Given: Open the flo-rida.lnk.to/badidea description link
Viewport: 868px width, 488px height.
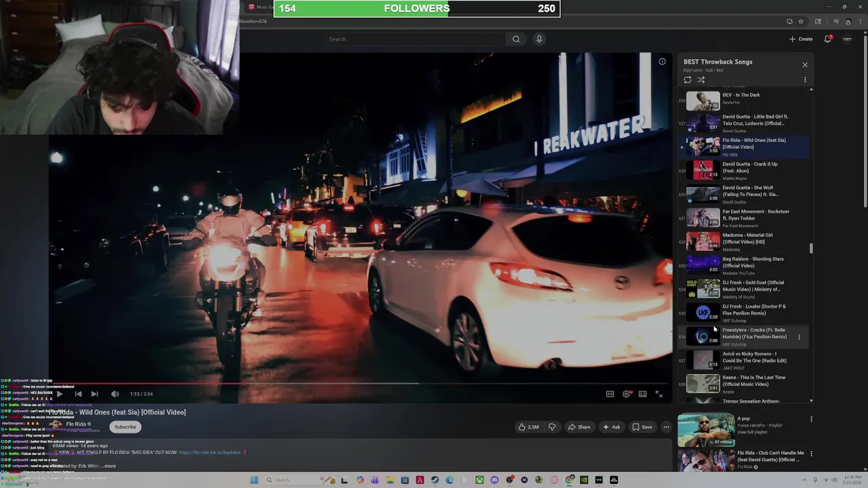Looking at the screenshot, I should [210, 452].
